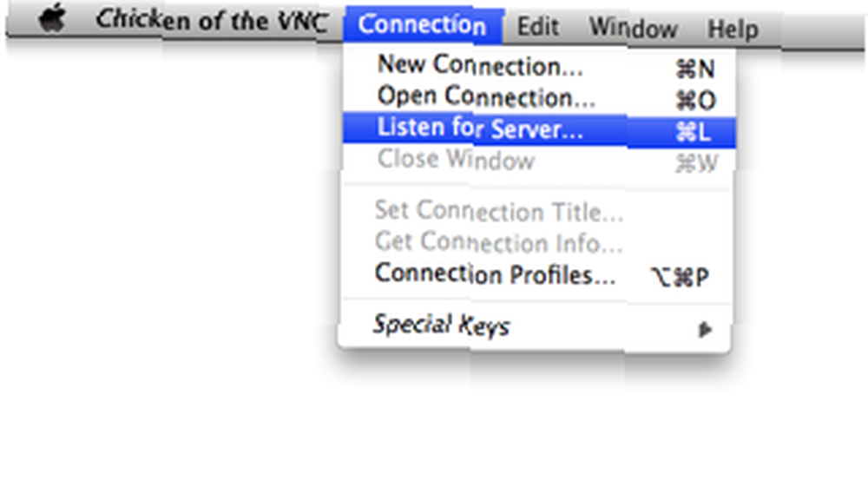The image size is (868, 500).
Task: Close the open Connection menu in menu bar
Action: pos(423,25)
